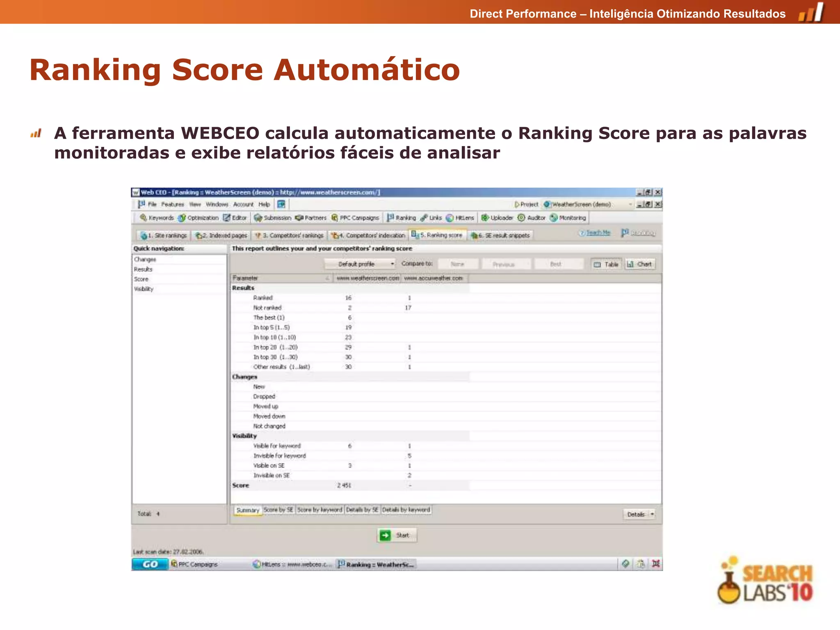This screenshot has height=630, width=840.
Task: Switch to the 4. Competitors' indexation tab
Action: (368, 235)
